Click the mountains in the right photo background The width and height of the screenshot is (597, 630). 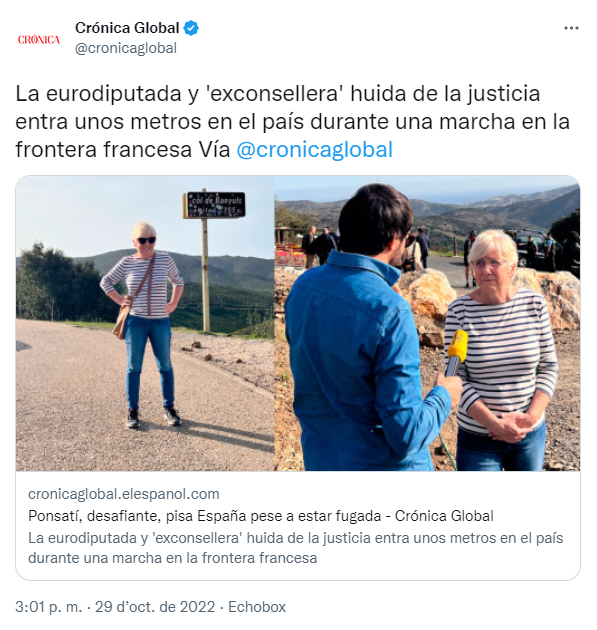pyautogui.click(x=482, y=213)
